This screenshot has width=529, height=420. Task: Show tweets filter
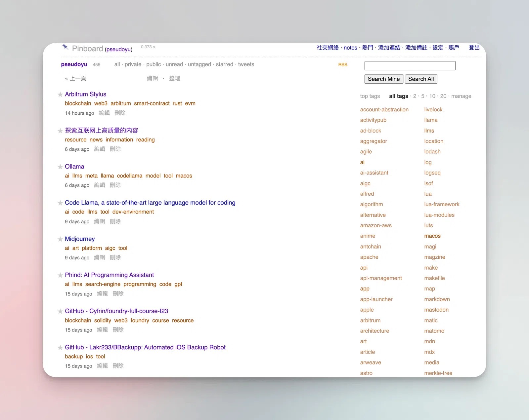coord(246,64)
